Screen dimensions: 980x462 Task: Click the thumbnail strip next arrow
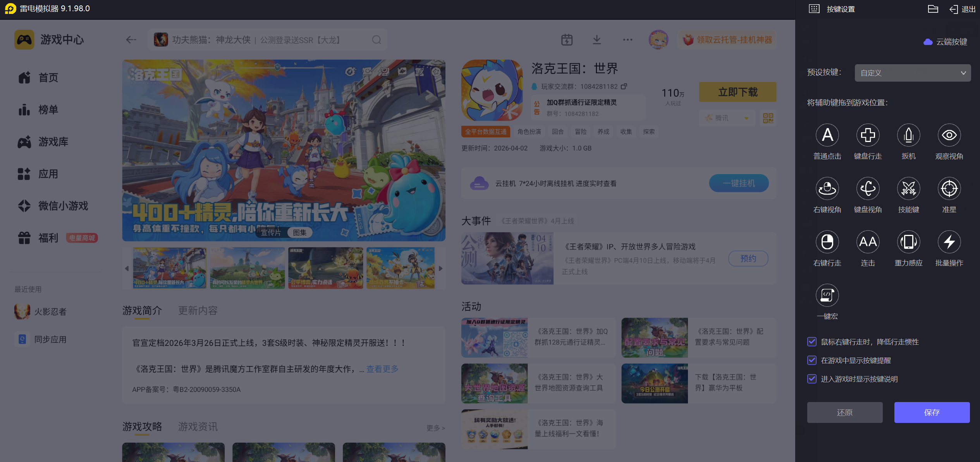tap(440, 268)
